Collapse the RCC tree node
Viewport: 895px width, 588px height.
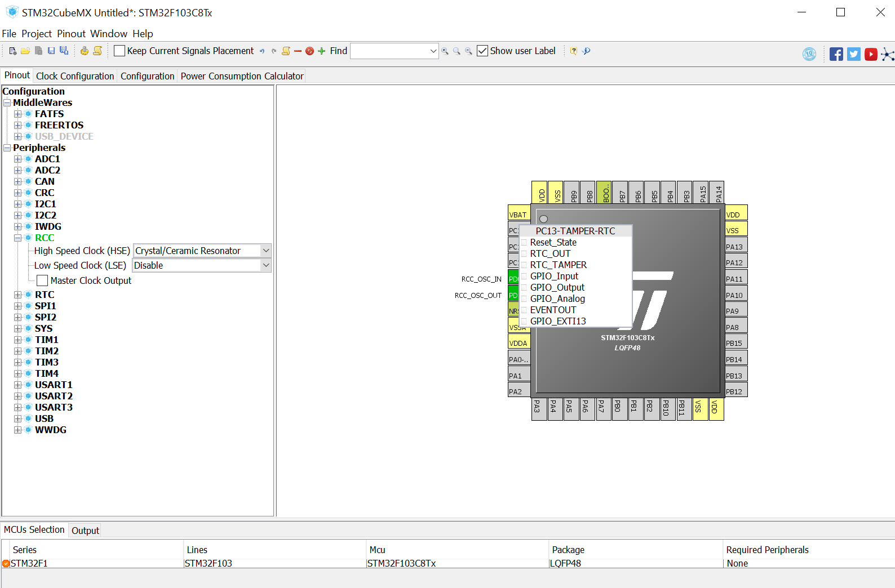pyautogui.click(x=18, y=238)
